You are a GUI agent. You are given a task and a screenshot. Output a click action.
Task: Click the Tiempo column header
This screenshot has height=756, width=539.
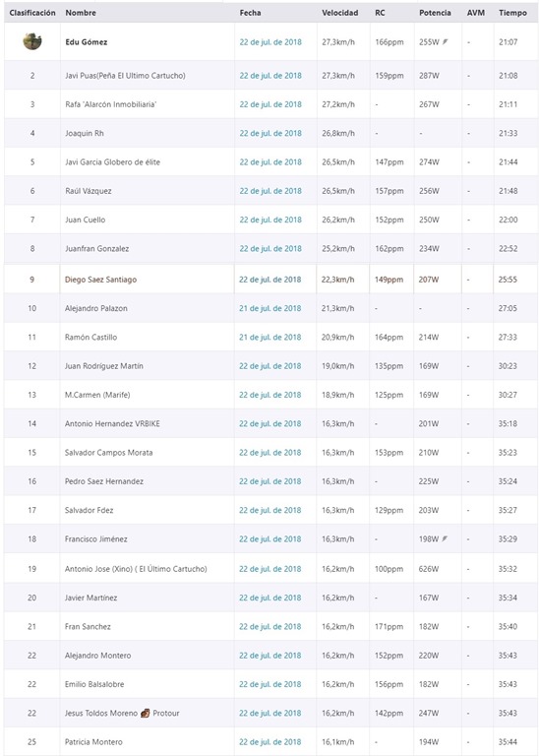click(x=512, y=13)
